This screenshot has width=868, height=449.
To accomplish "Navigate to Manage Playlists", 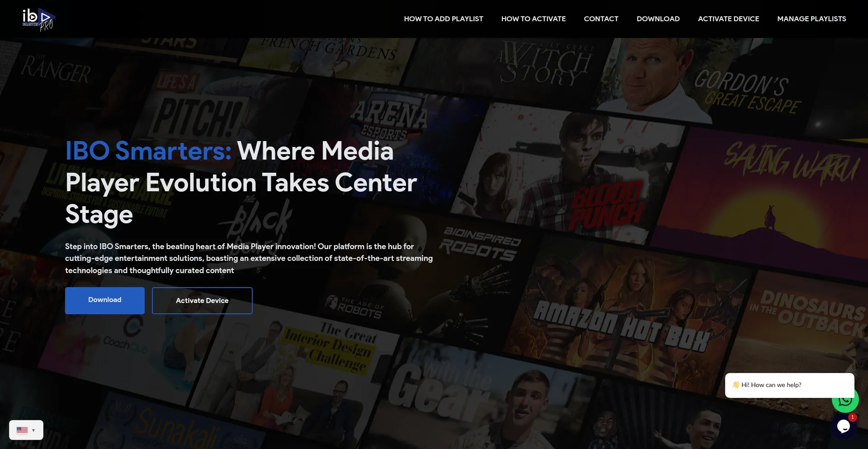I will coord(811,19).
